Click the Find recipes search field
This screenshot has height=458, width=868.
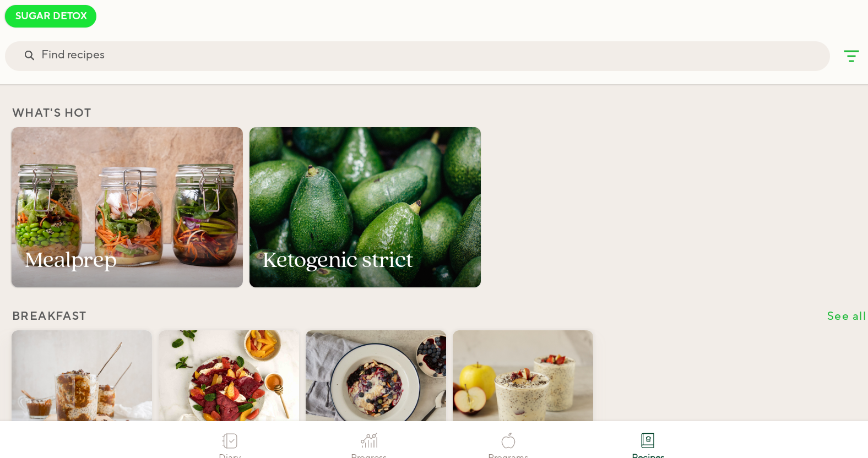pos(417,56)
